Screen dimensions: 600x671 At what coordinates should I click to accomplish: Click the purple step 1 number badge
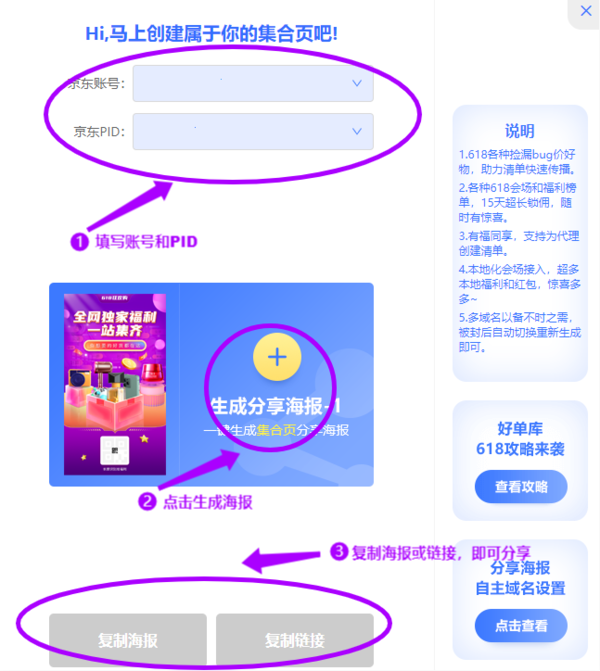click(x=79, y=242)
